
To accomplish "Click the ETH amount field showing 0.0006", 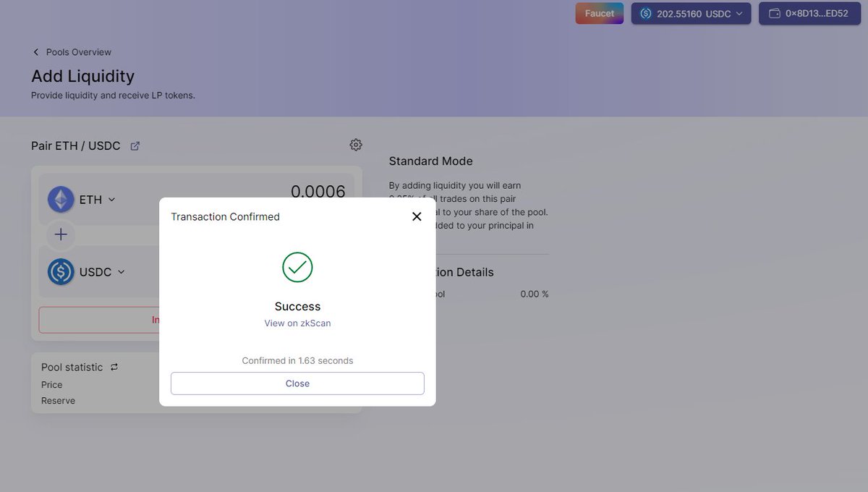I will click(318, 192).
